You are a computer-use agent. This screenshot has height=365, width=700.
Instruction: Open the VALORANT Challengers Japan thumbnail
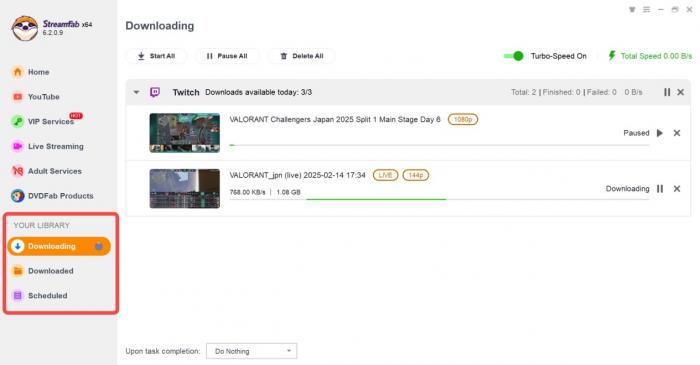coord(185,133)
